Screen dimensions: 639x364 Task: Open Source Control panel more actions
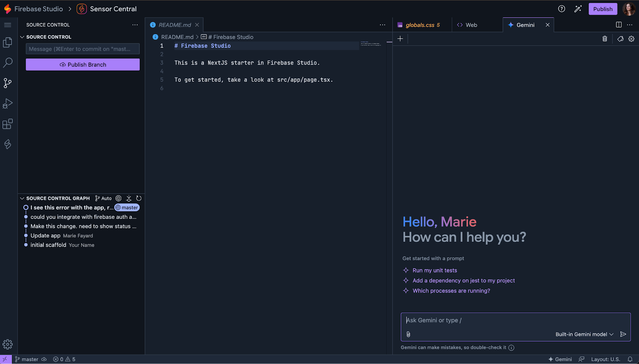135,25
